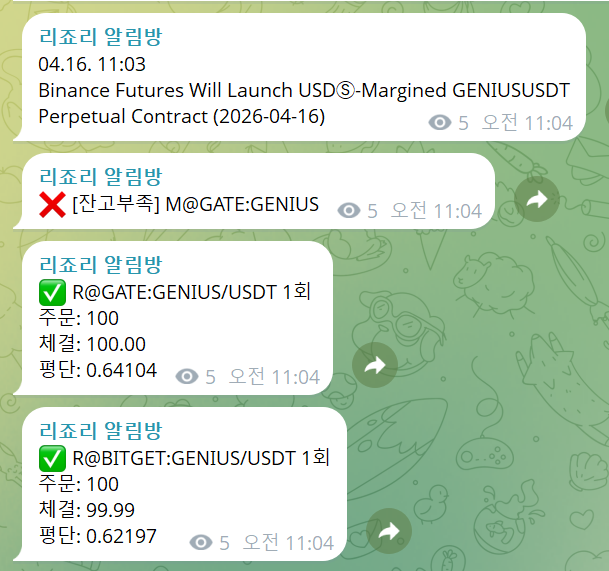Click the views eye icon on BITGET order message
Viewport: 609px width, 571px height.
click(x=201, y=543)
